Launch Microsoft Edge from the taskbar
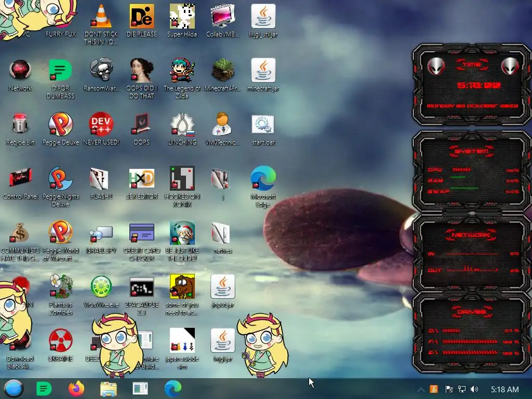Viewport: 532px width, 399px height. point(172,389)
